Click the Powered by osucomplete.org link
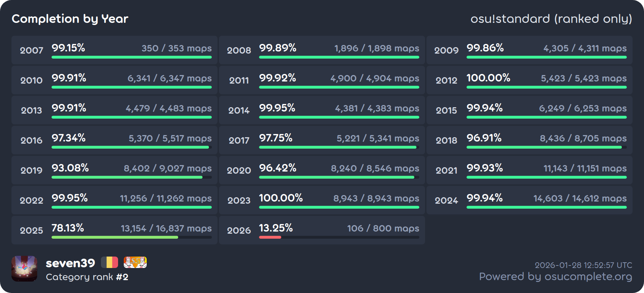Viewport: 644px width, 293px height. click(555, 277)
